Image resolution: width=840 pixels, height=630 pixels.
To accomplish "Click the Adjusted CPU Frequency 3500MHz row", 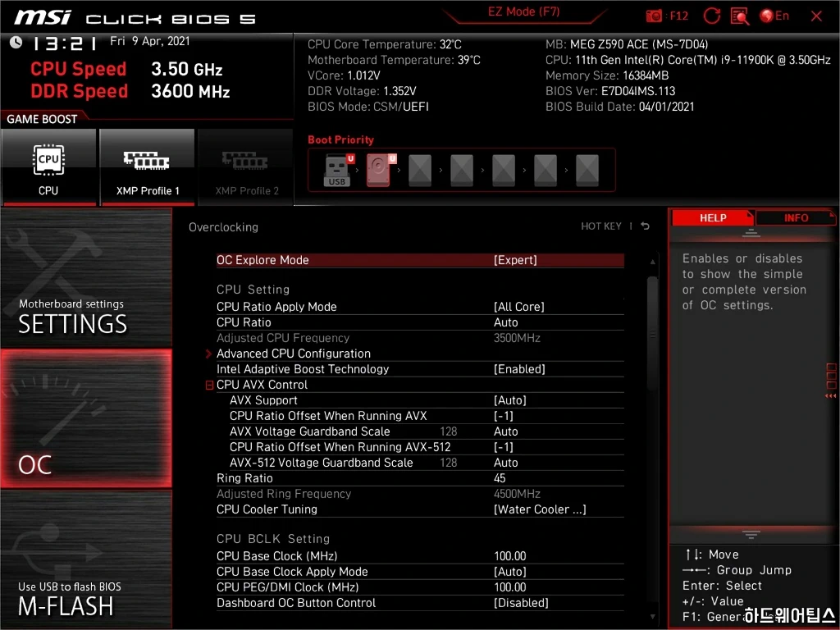I will point(420,338).
